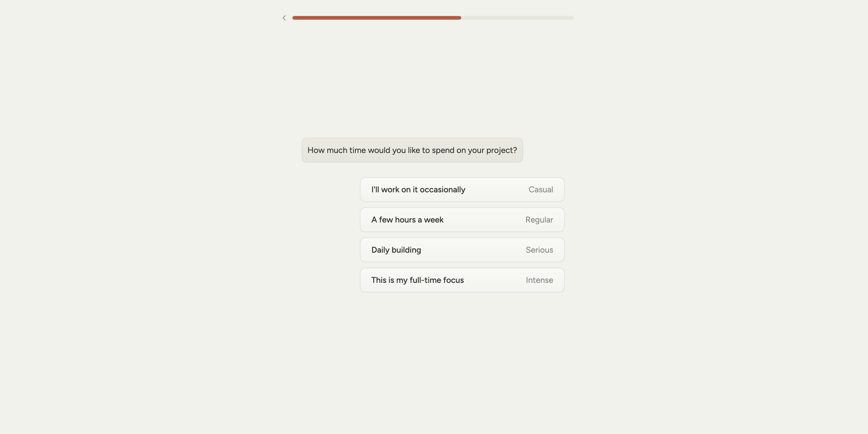
Task: Click the "Regular" tag label
Action: (539, 220)
